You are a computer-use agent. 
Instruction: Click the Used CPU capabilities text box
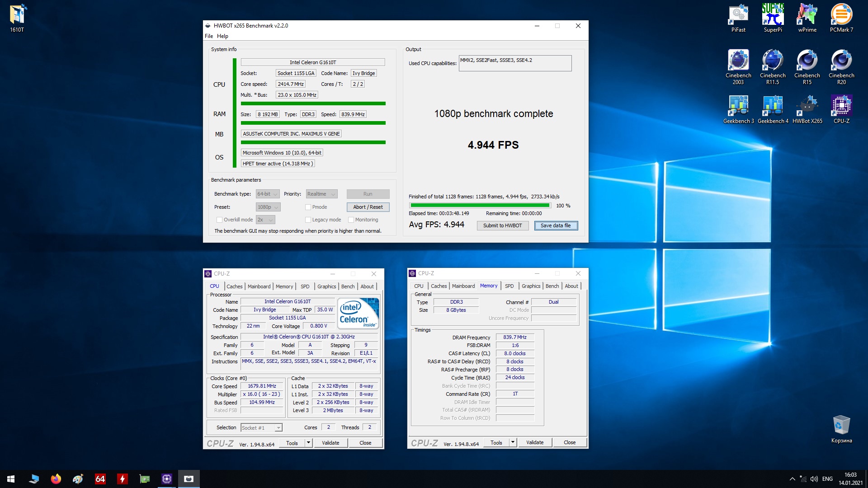coord(515,63)
